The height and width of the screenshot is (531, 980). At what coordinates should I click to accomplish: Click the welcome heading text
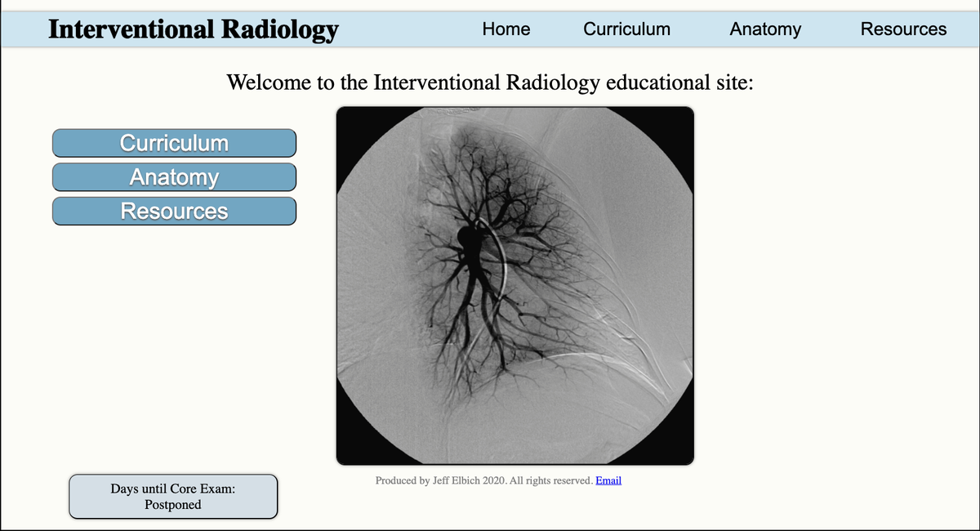pyautogui.click(x=490, y=82)
